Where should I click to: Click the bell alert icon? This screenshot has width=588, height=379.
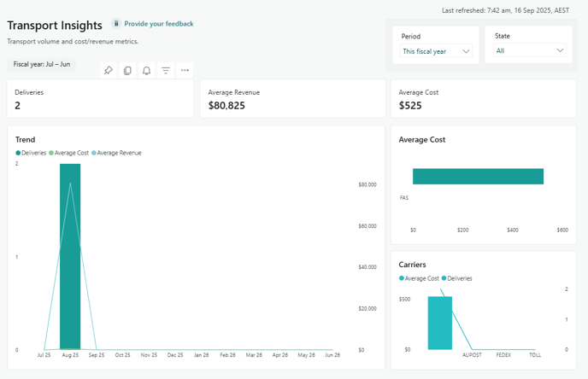[146, 71]
